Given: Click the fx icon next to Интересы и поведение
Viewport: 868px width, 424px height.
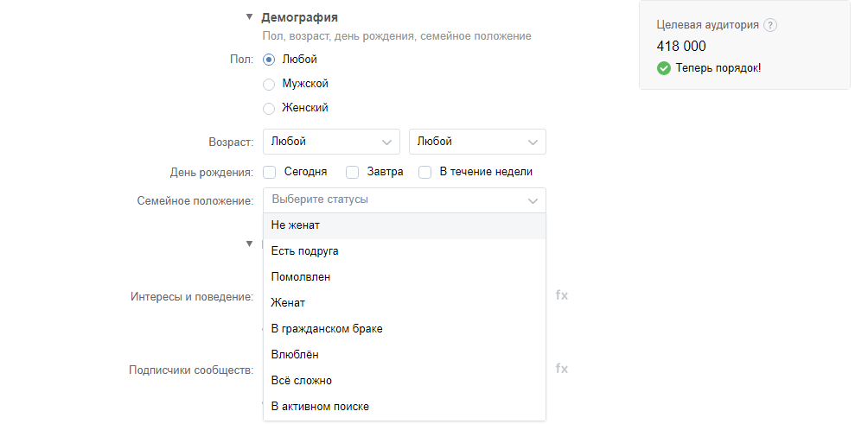Looking at the screenshot, I should [562, 295].
